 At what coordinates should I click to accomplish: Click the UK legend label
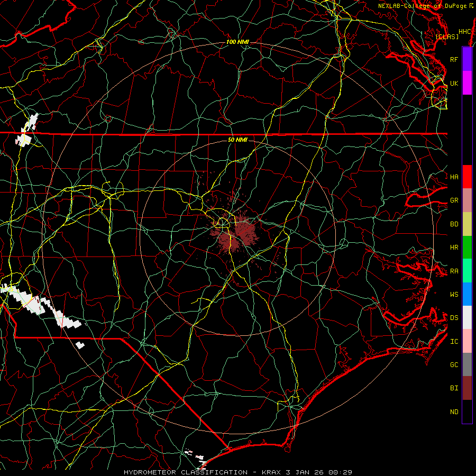[x=454, y=83]
